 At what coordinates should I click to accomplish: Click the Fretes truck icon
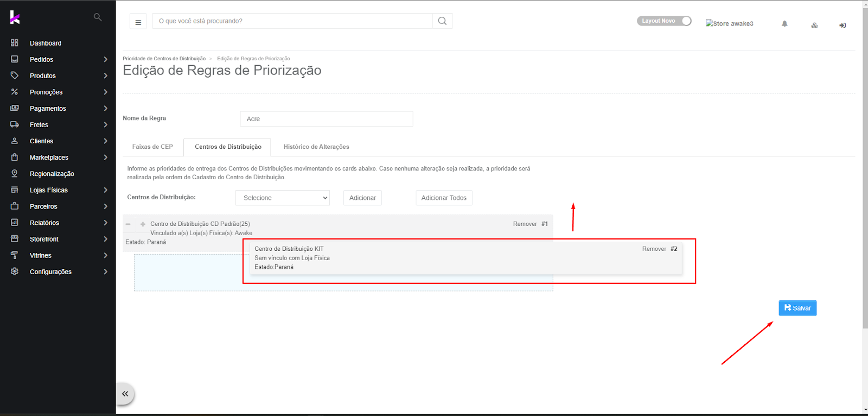(15, 124)
